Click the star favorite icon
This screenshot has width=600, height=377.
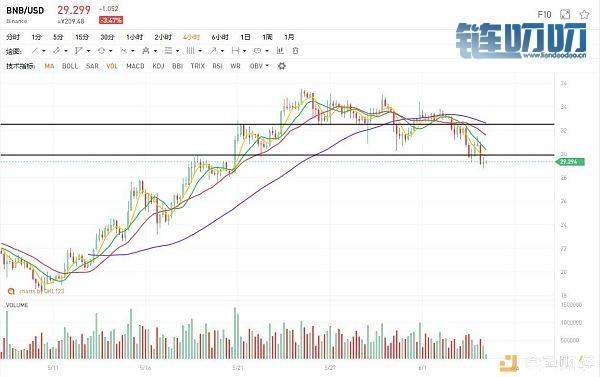[584, 15]
